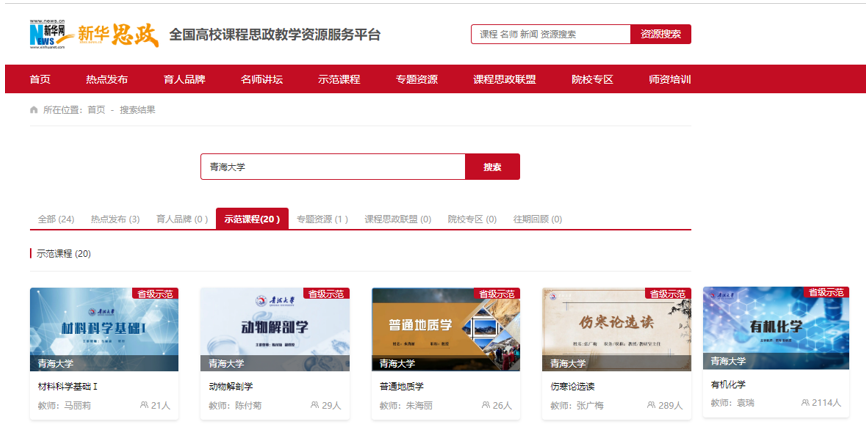
Task: Select the 热点发布 (3) results tab
Action: (115, 219)
